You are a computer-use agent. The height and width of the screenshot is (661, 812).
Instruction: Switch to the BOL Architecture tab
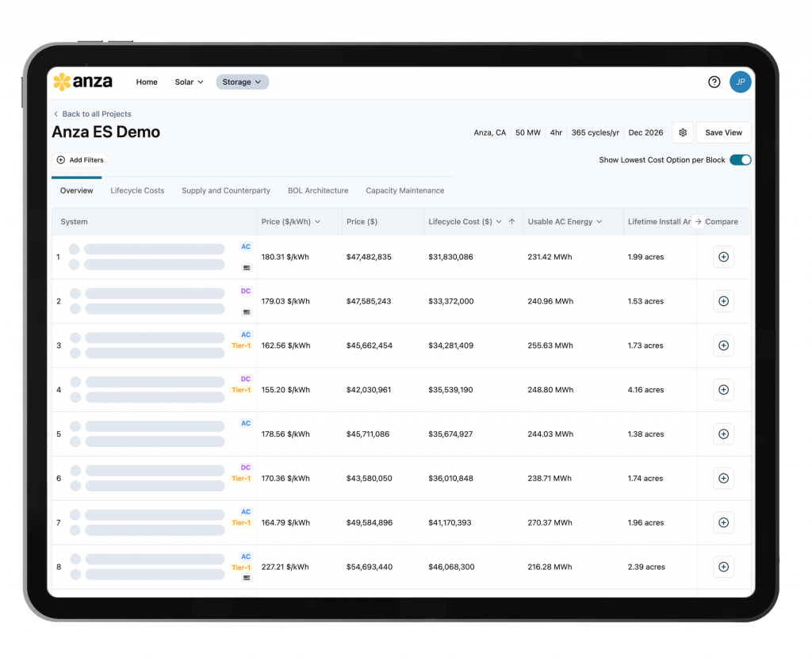click(x=317, y=191)
